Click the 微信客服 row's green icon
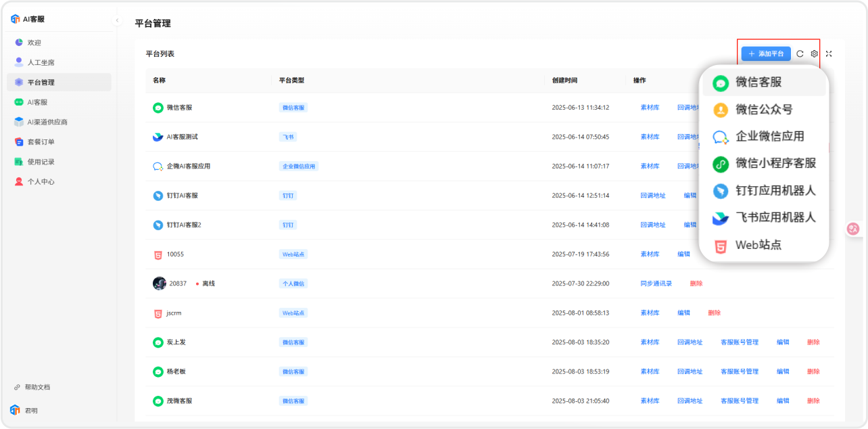The width and height of the screenshot is (868, 429). [158, 108]
